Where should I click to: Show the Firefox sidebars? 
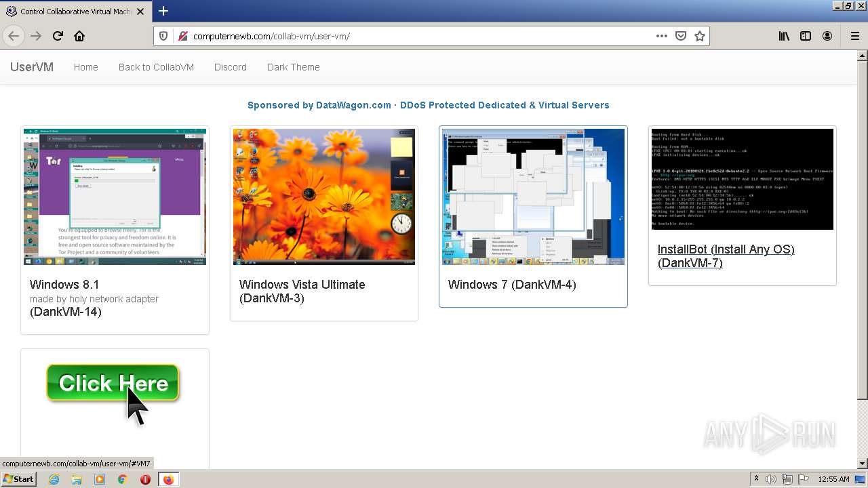806,36
